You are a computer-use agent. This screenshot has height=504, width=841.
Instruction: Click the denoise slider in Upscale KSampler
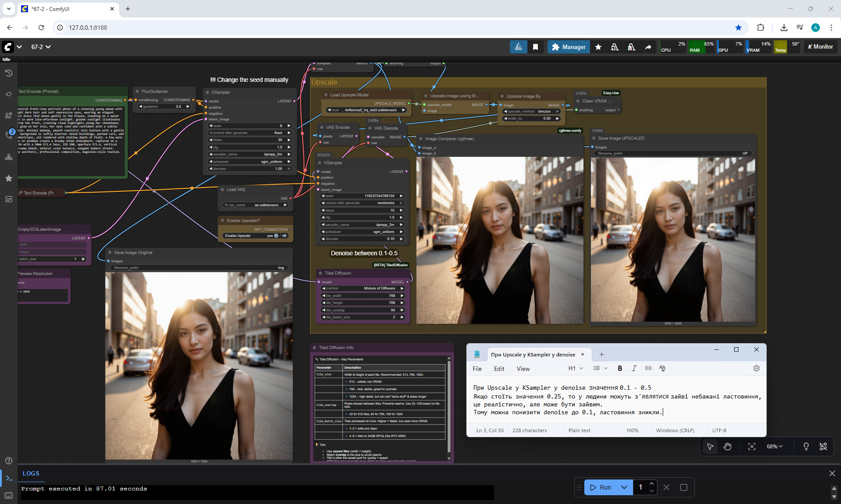pos(362,239)
